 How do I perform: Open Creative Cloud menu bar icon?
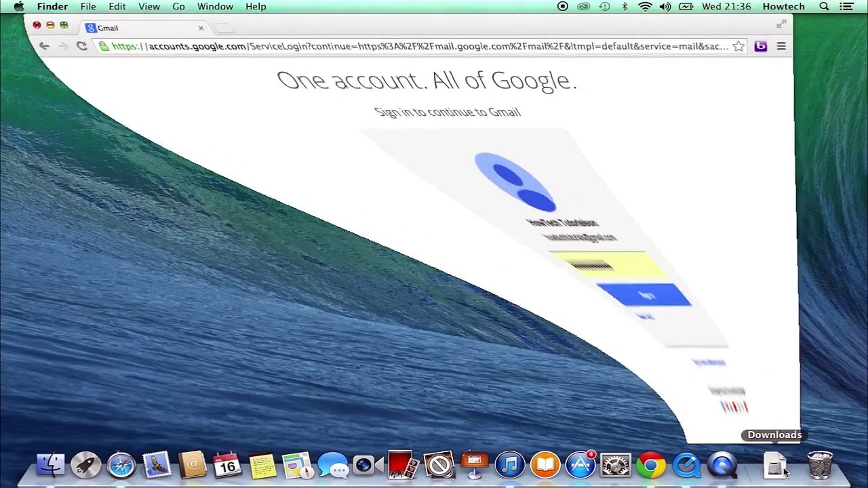click(x=583, y=7)
